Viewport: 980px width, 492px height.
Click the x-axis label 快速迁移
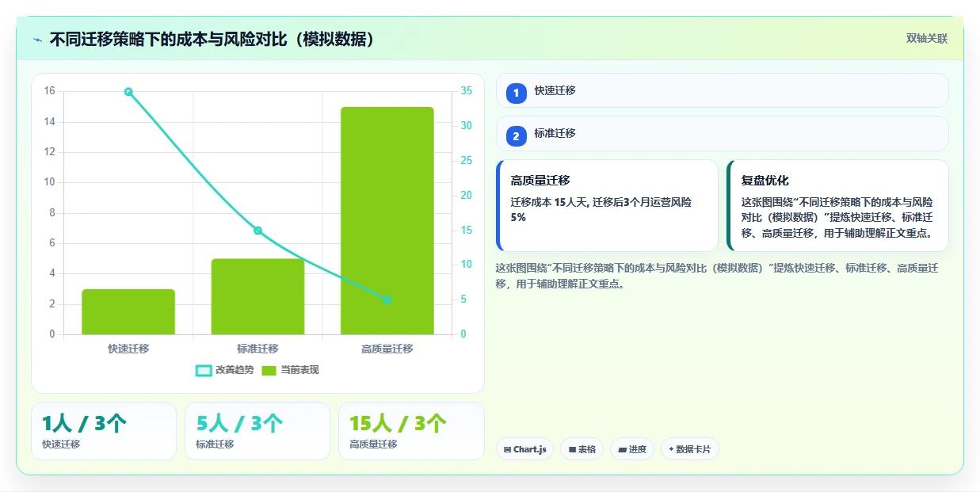[128, 349]
